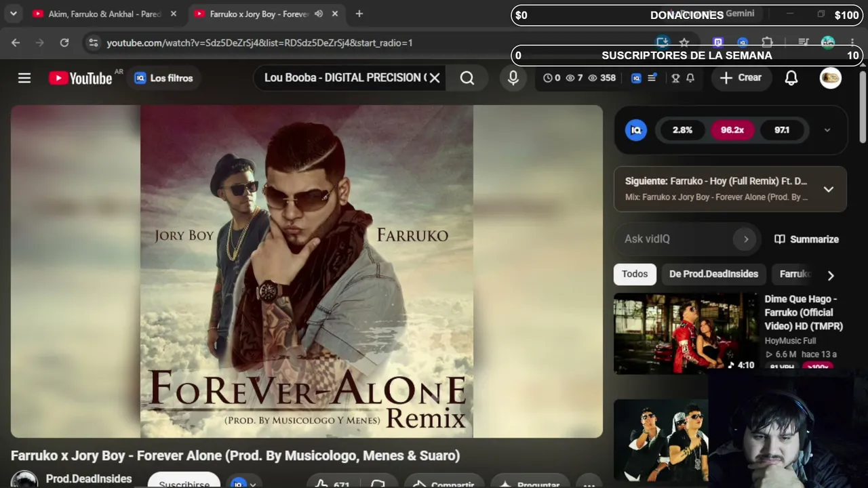Screen dimensions: 868x488
Task: Click the 96.2x vidIQ stat pill
Action: [732, 130]
